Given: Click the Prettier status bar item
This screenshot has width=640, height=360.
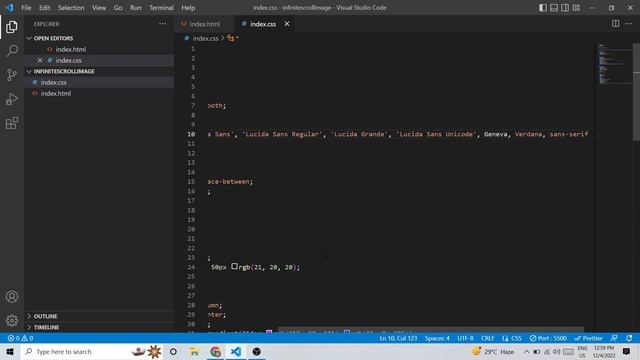Looking at the screenshot, I should [x=588, y=338].
